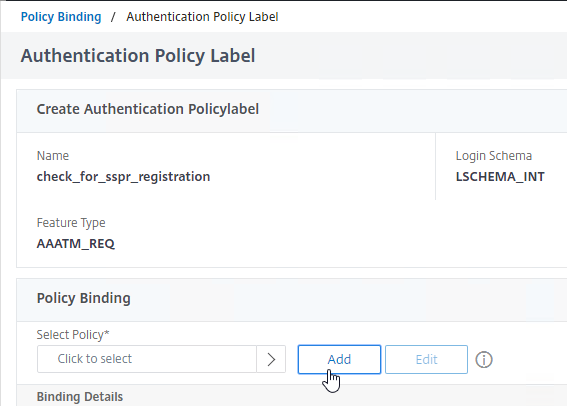The image size is (567, 406).
Task: Open policy list with the chevron arrow
Action: click(271, 359)
